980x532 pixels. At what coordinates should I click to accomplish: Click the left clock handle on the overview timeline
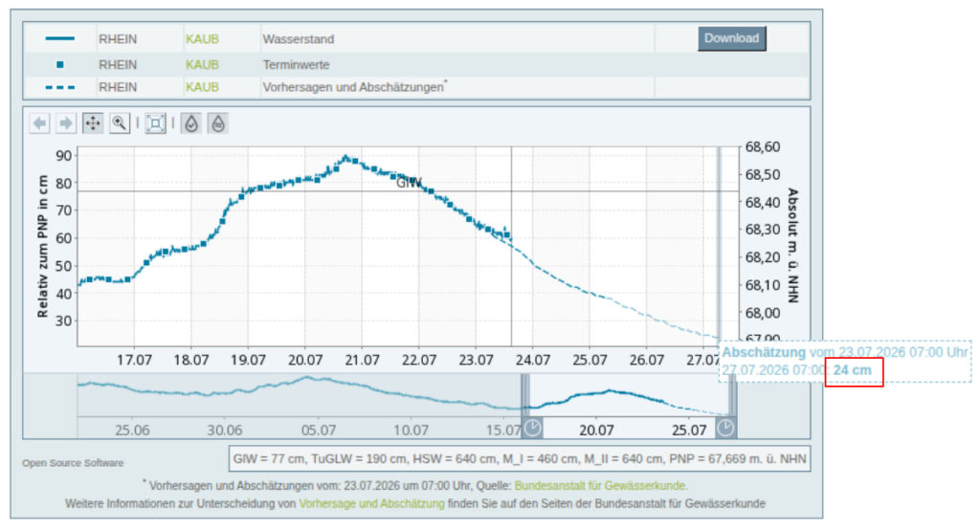(532, 429)
